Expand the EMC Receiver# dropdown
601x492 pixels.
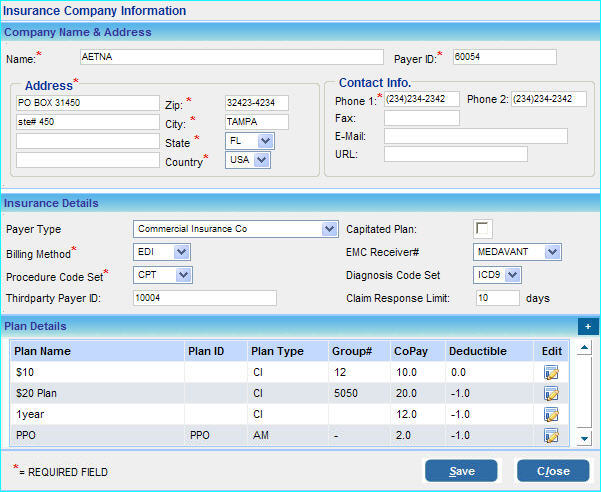tap(552, 252)
